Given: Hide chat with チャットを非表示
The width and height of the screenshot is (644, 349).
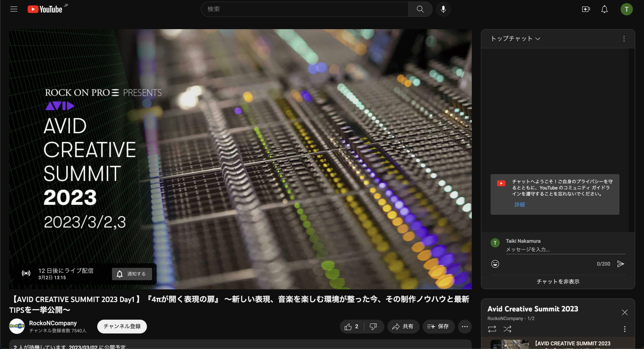Looking at the screenshot, I should click(558, 282).
